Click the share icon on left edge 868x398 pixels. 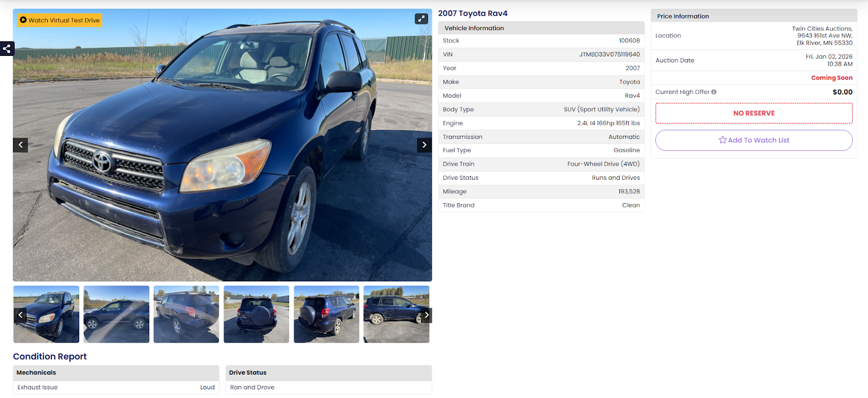7,49
